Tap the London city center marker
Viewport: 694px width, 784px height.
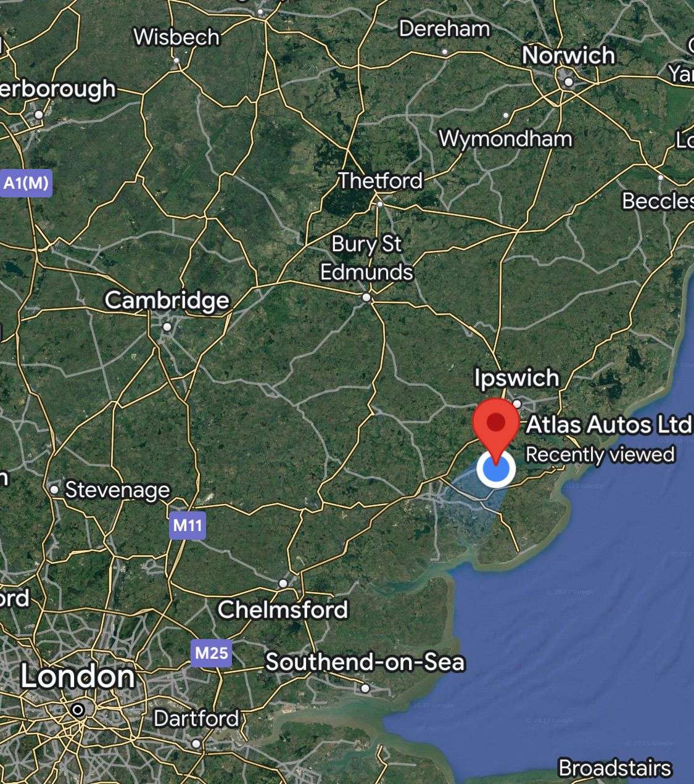click(x=78, y=710)
